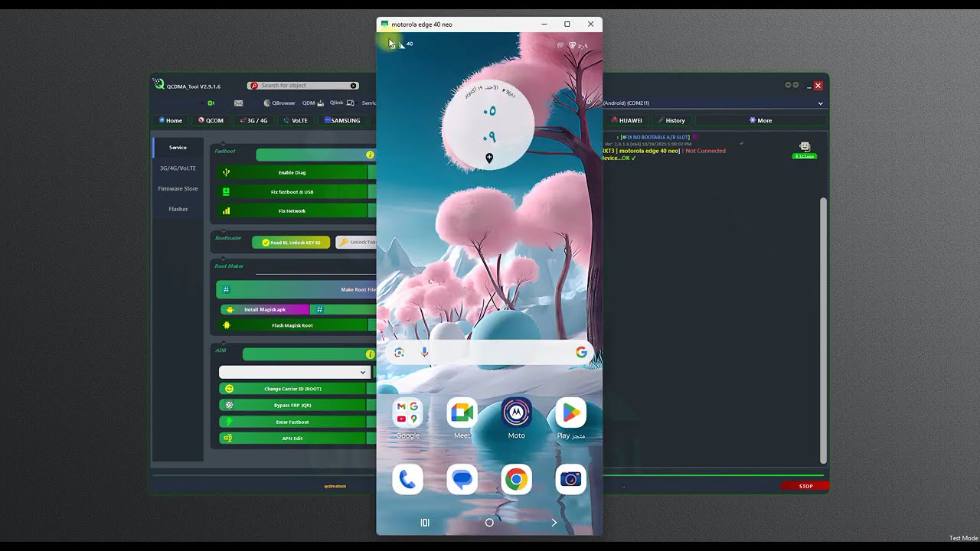Image resolution: width=980 pixels, height=551 pixels.
Task: Click the clear button in search box
Action: click(353, 86)
